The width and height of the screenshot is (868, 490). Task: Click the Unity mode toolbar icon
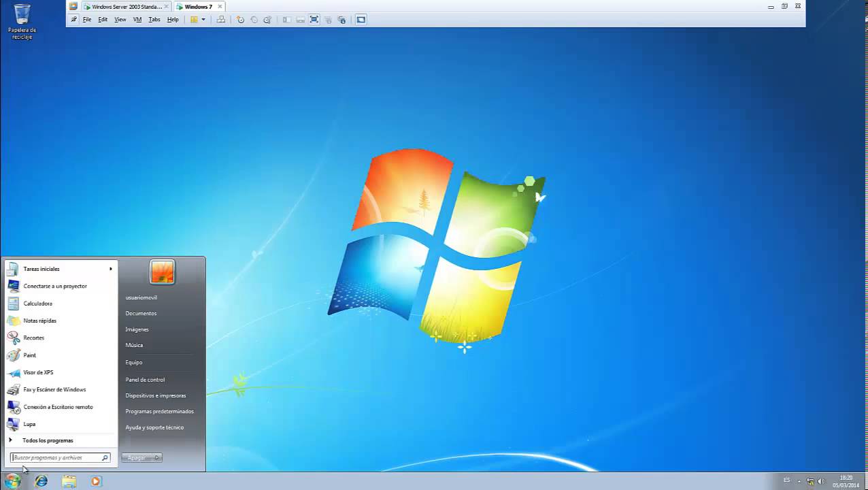point(328,20)
